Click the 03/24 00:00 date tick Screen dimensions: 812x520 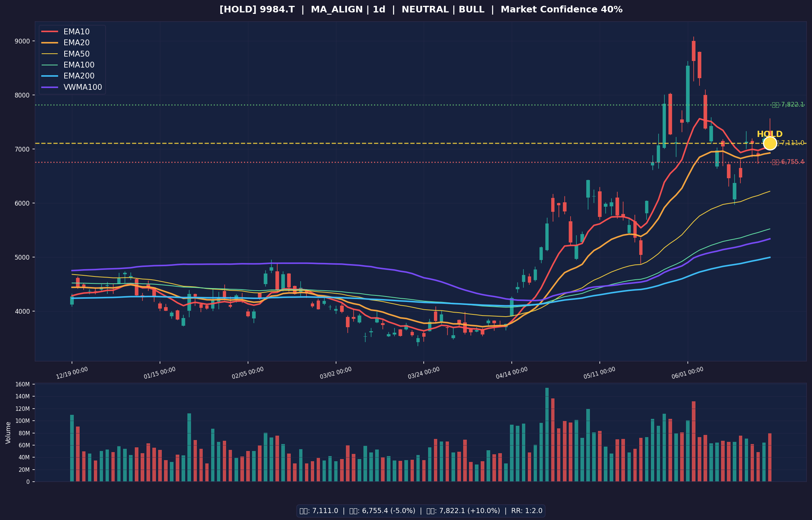click(x=424, y=373)
